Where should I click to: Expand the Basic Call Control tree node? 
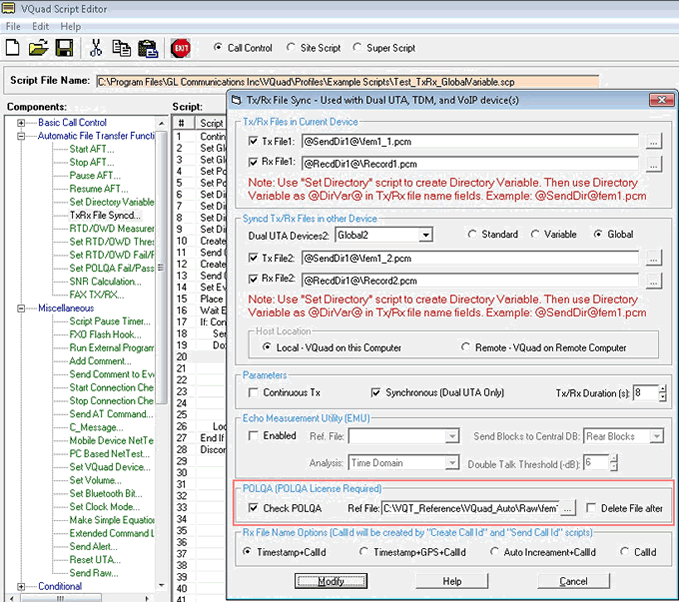point(22,123)
